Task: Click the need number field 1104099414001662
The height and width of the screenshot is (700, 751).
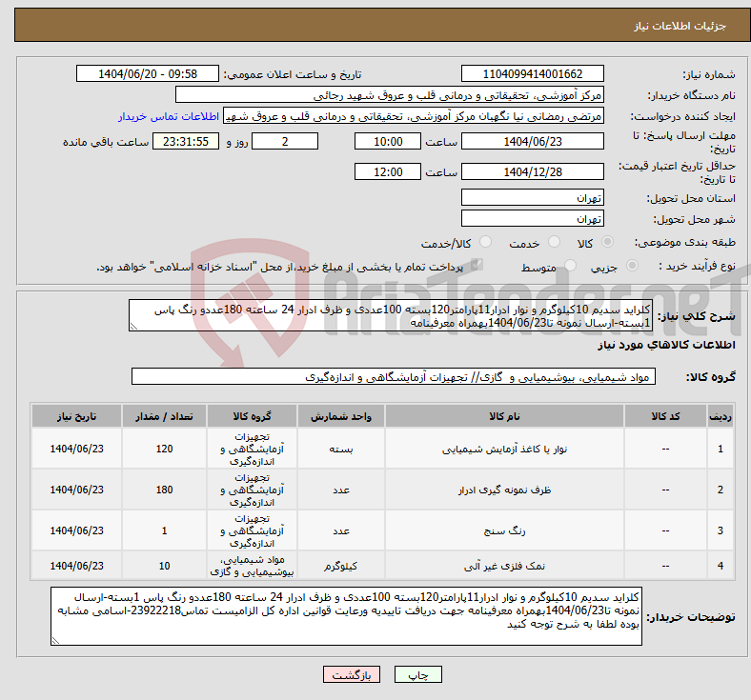Action: (532, 74)
